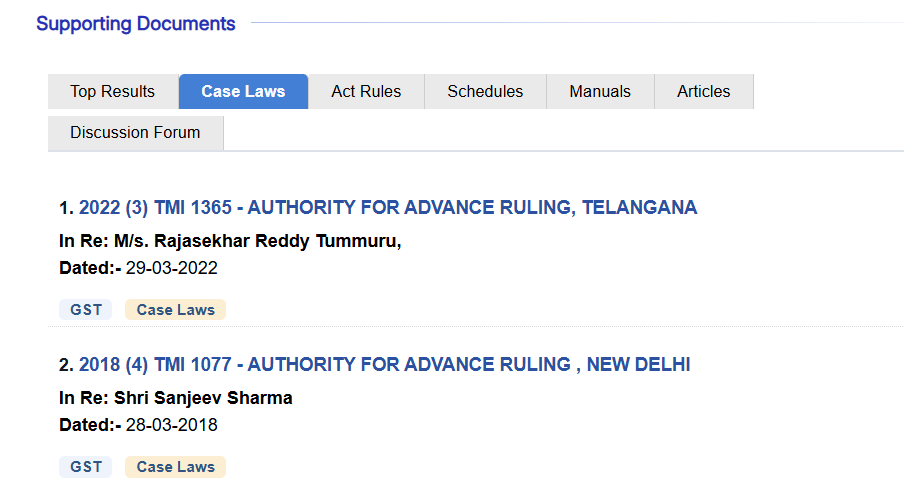This screenshot has width=904, height=483.
Task: Click the GST tag under the Sanjeev Sharma ruling
Action: pyautogui.click(x=86, y=467)
